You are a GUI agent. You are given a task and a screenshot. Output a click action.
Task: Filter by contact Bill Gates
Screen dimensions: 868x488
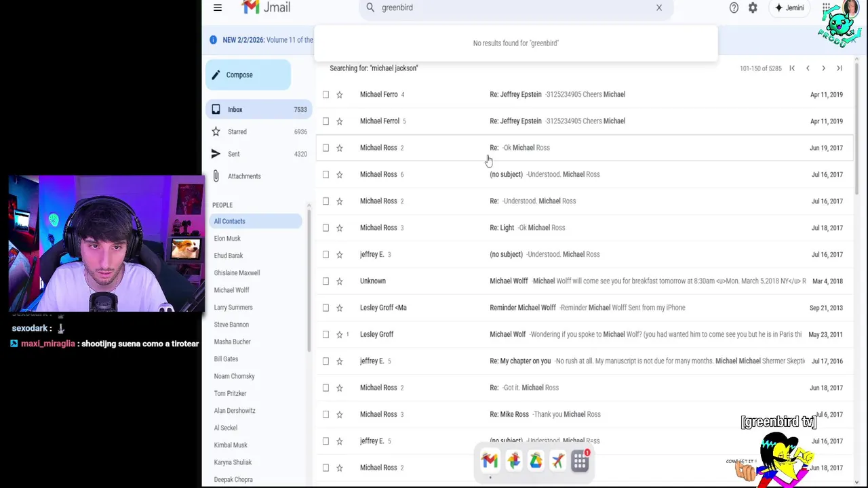point(226,359)
